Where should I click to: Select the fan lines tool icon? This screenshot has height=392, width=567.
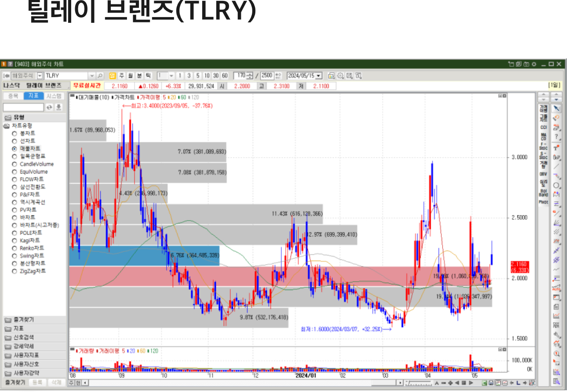[x=556, y=223]
